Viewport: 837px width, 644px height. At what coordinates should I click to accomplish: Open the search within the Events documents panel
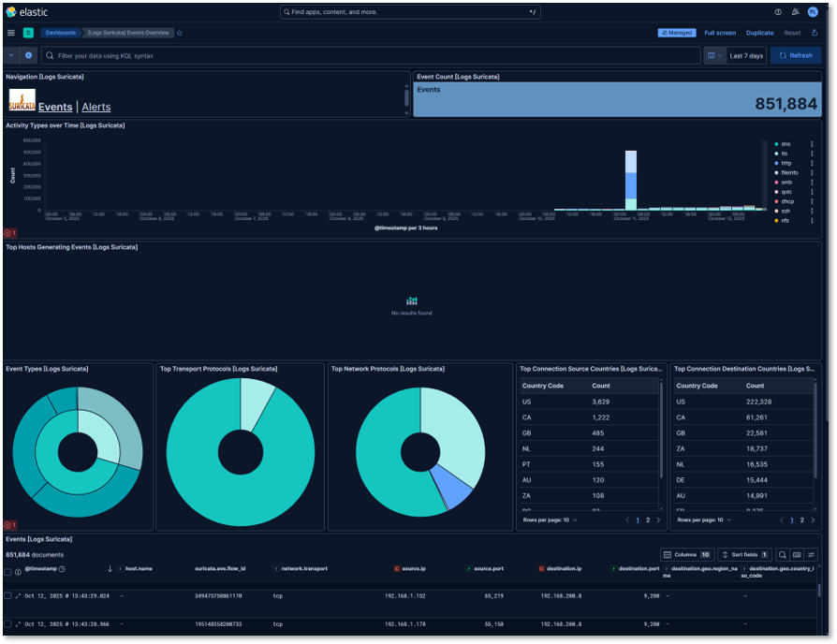783,554
